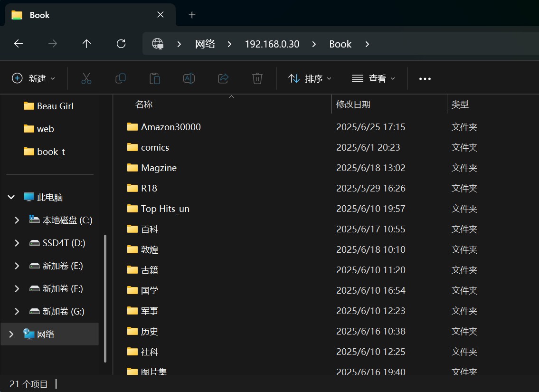Go up one folder level
539x392 pixels.
[x=86, y=44]
